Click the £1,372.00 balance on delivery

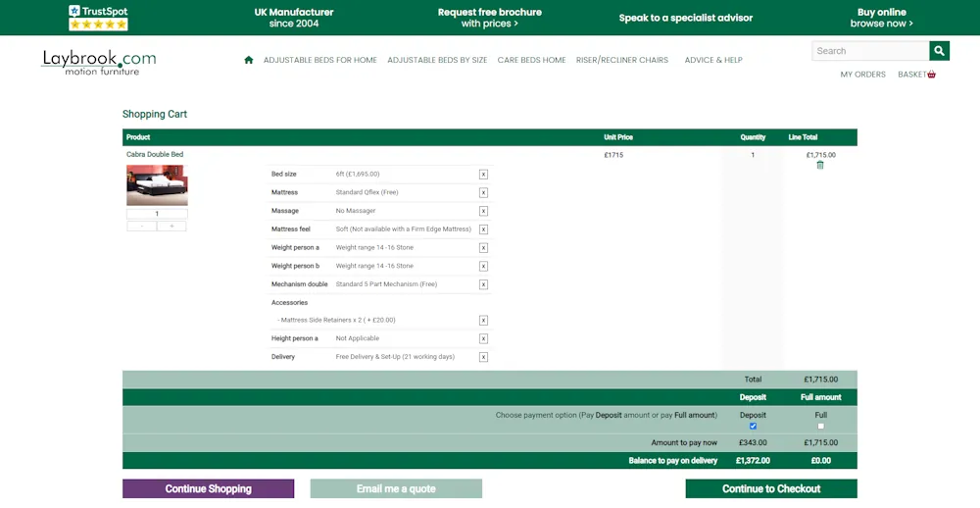(753, 461)
